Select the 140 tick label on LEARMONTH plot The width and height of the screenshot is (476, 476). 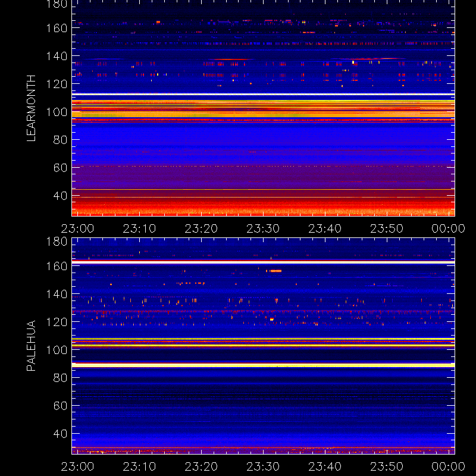point(57,56)
